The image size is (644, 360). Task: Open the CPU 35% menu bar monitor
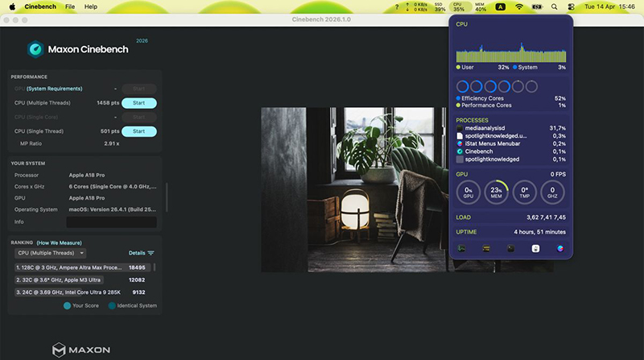pos(458,6)
